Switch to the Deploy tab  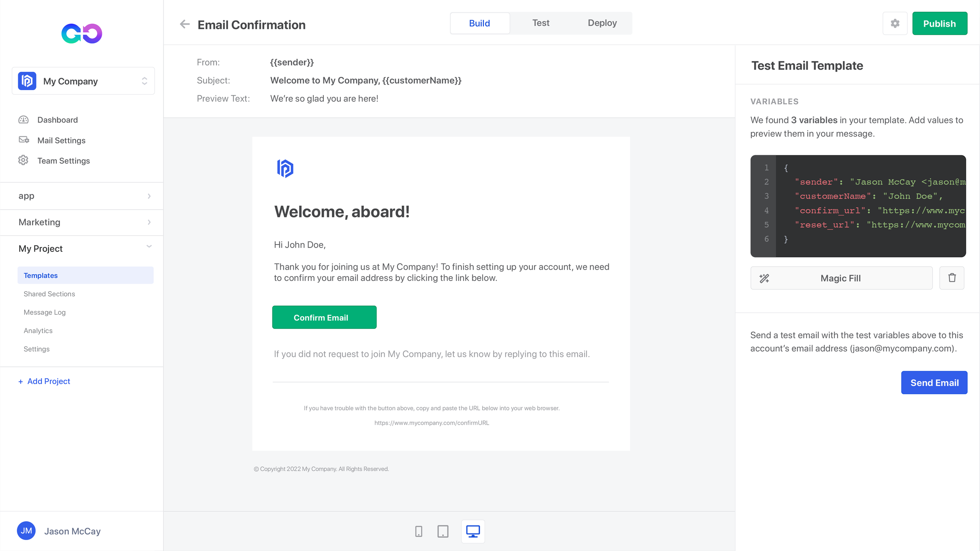click(602, 23)
